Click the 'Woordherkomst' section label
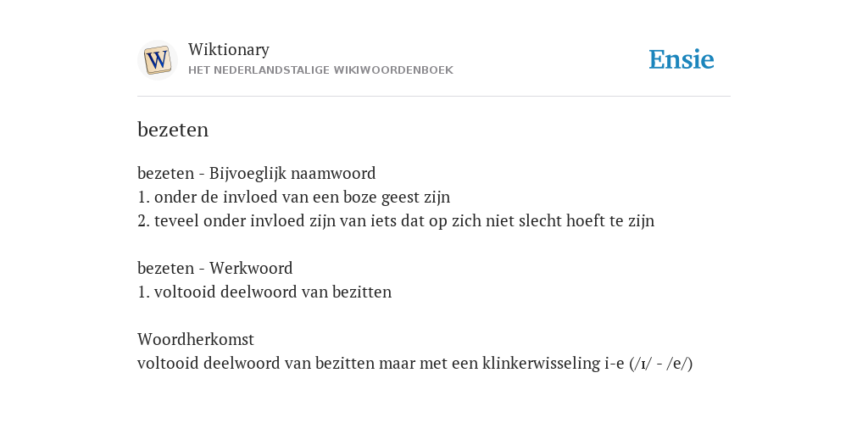 click(196, 339)
